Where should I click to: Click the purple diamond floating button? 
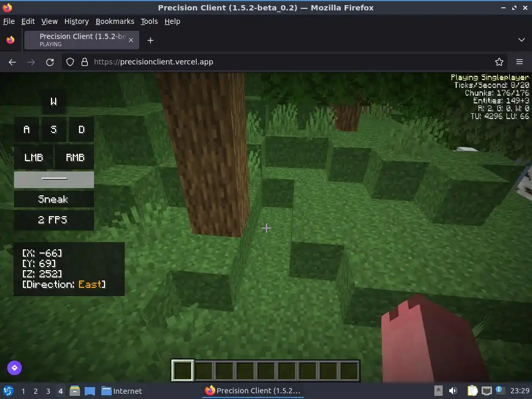(x=15, y=368)
